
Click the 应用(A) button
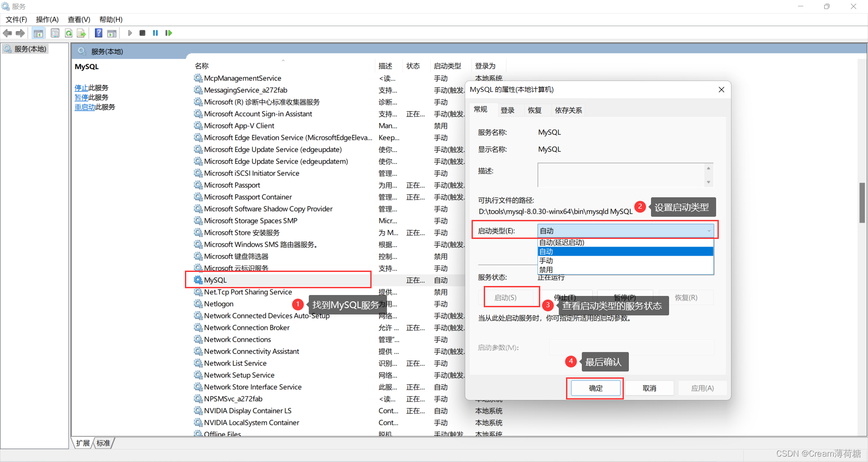tap(703, 388)
